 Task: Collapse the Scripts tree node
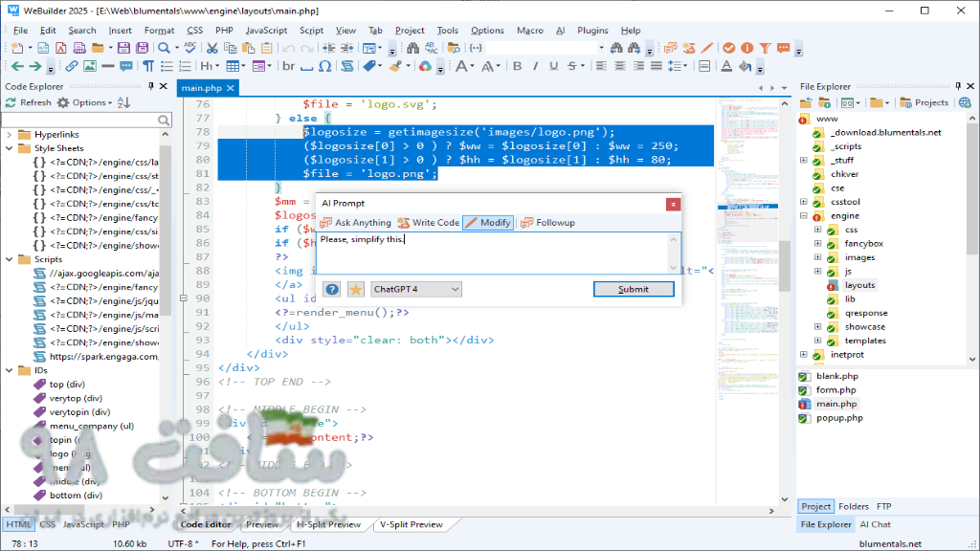pos(9,259)
